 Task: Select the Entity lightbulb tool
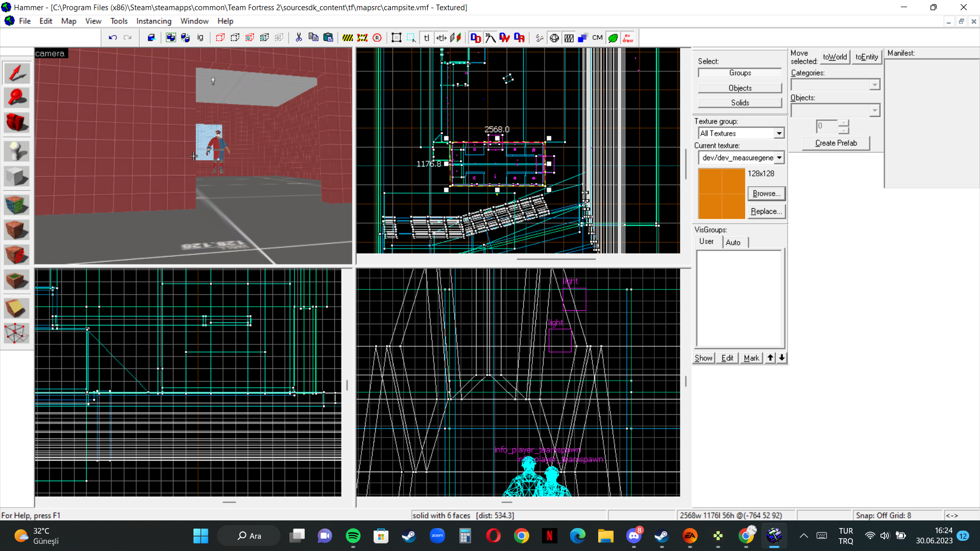(x=17, y=152)
